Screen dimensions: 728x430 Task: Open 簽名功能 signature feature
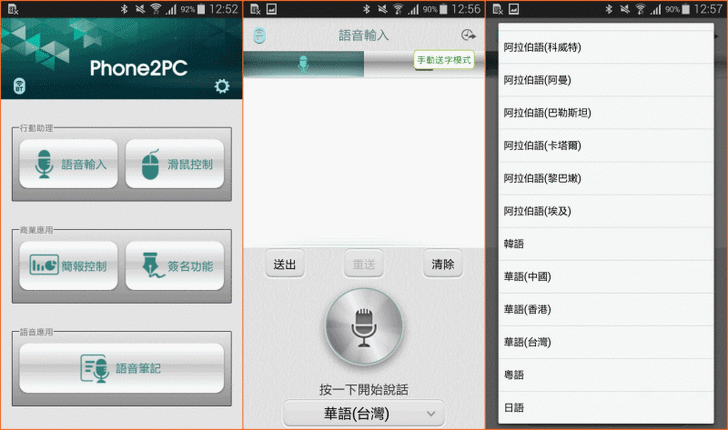[175, 266]
